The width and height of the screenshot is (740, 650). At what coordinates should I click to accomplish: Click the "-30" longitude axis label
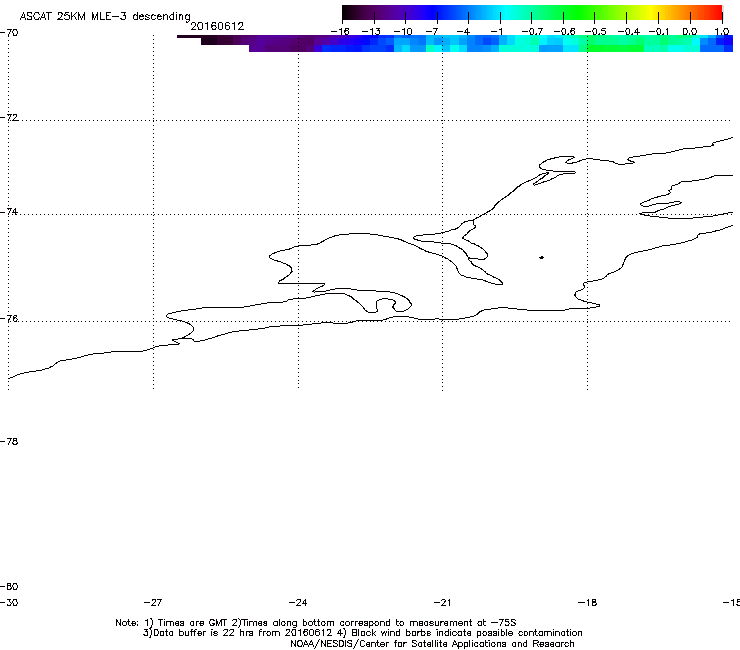point(9,603)
